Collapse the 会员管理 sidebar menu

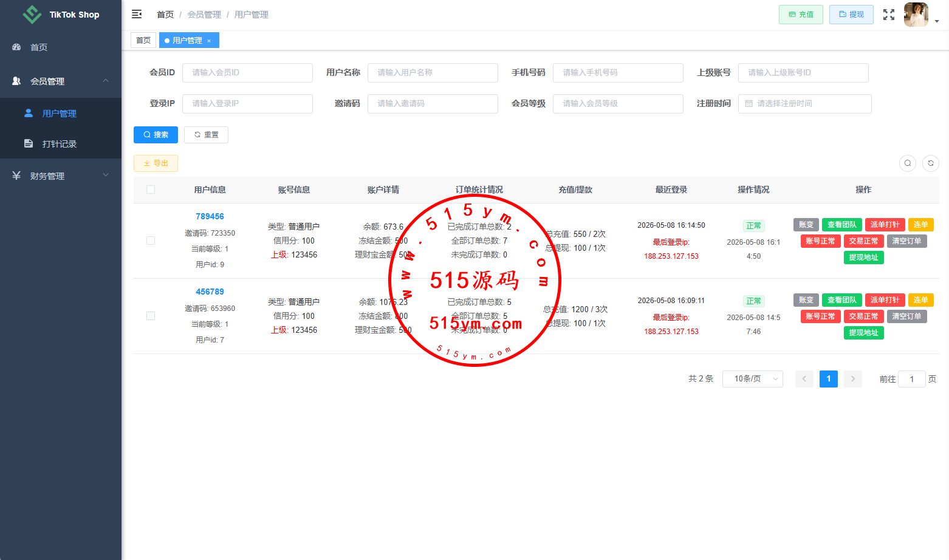coord(61,81)
